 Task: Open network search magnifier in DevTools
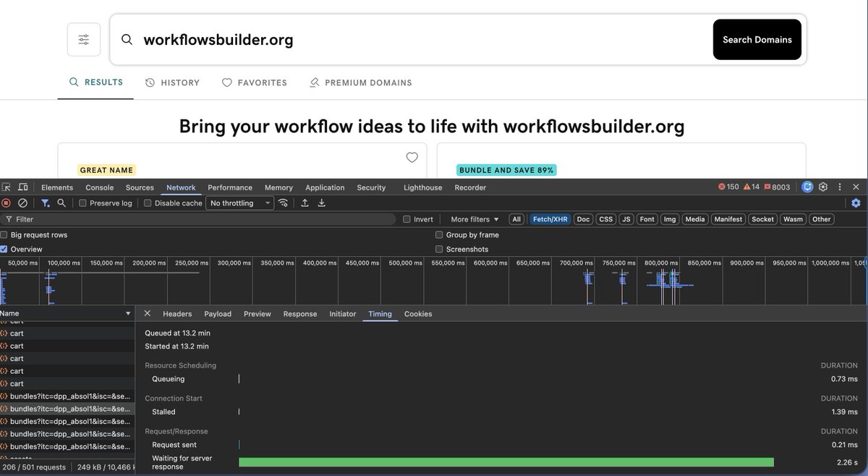pyautogui.click(x=61, y=203)
